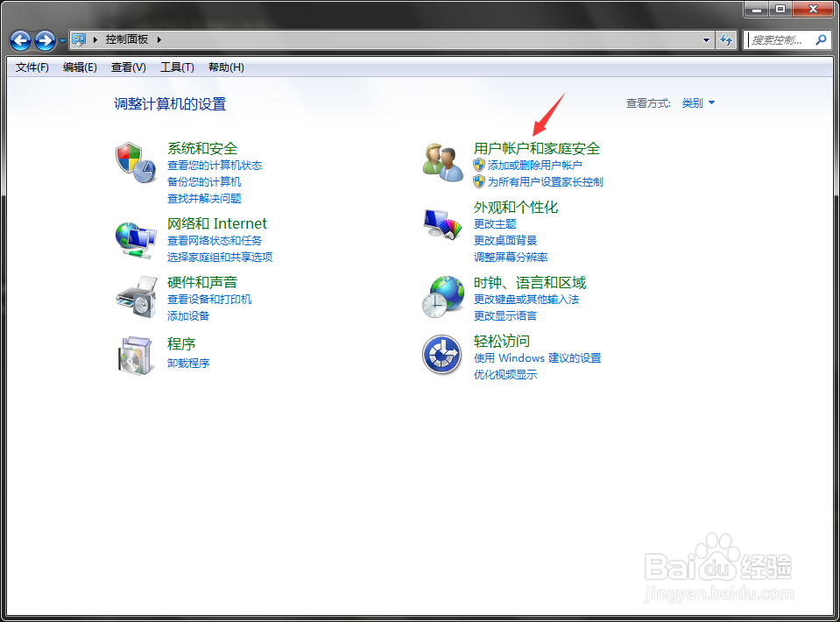This screenshot has width=840, height=622.
Task: Open the 帮助(H) menu
Action: point(226,67)
